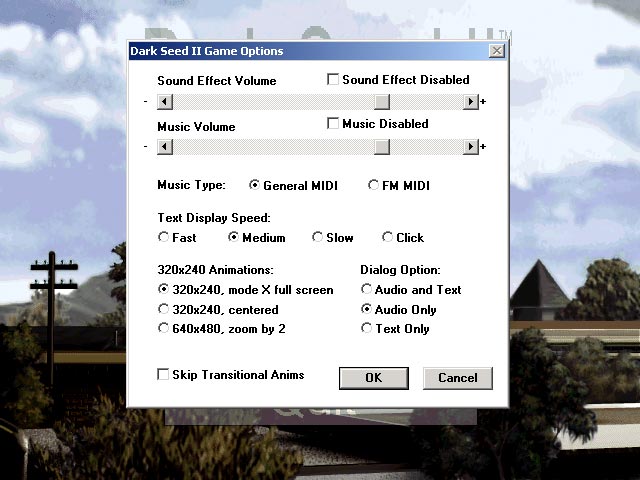Click the Music Volume slider thumb
The width and height of the screenshot is (640, 480).
382,147
